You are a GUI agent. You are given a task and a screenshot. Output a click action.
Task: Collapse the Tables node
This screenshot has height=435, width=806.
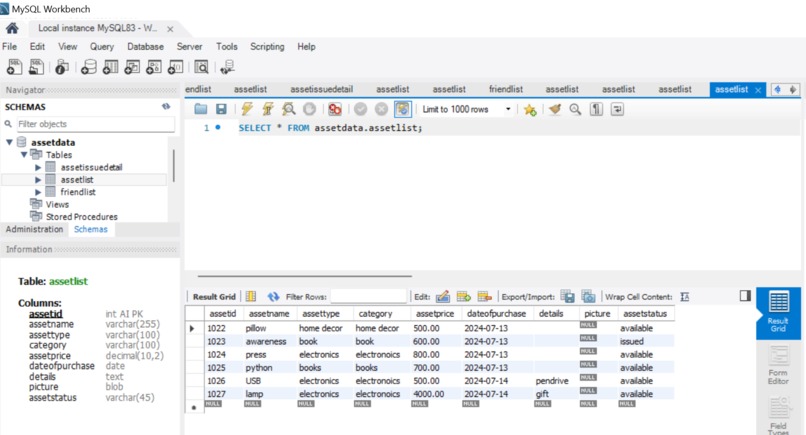click(24, 154)
